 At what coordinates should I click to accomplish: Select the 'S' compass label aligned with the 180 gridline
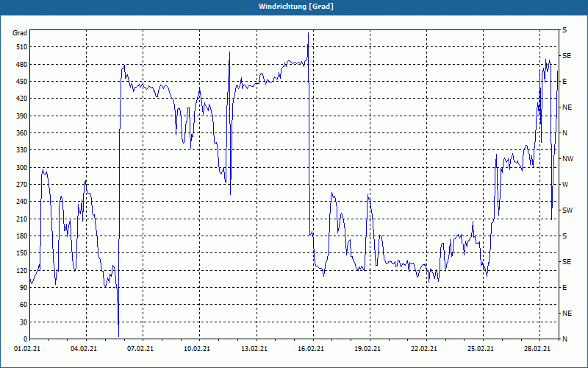pos(564,236)
